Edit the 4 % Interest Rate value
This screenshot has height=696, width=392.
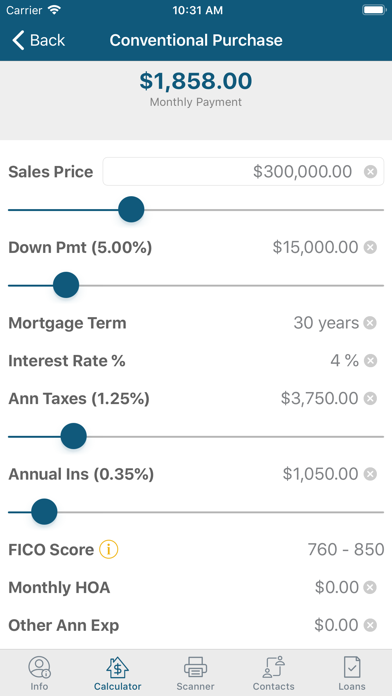pos(344,361)
